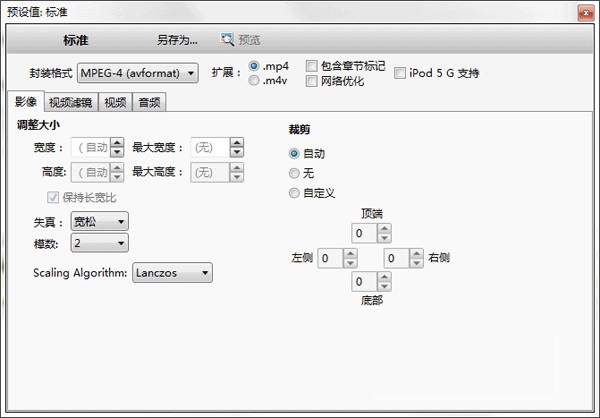
Task: Open 封装格式 MPEG-4 dropdown
Action: pos(138,73)
